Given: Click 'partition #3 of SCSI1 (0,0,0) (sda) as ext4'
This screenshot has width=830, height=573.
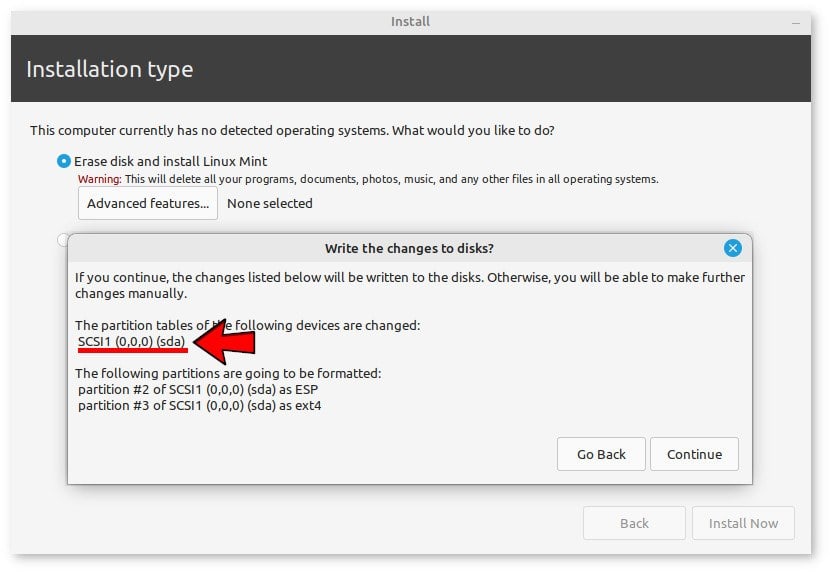Looking at the screenshot, I should click(x=200, y=406).
